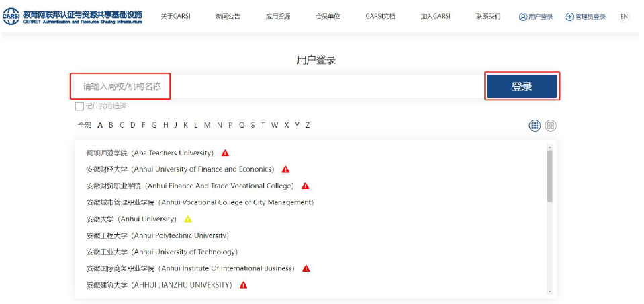Filter institutions by letter L

point(196,126)
